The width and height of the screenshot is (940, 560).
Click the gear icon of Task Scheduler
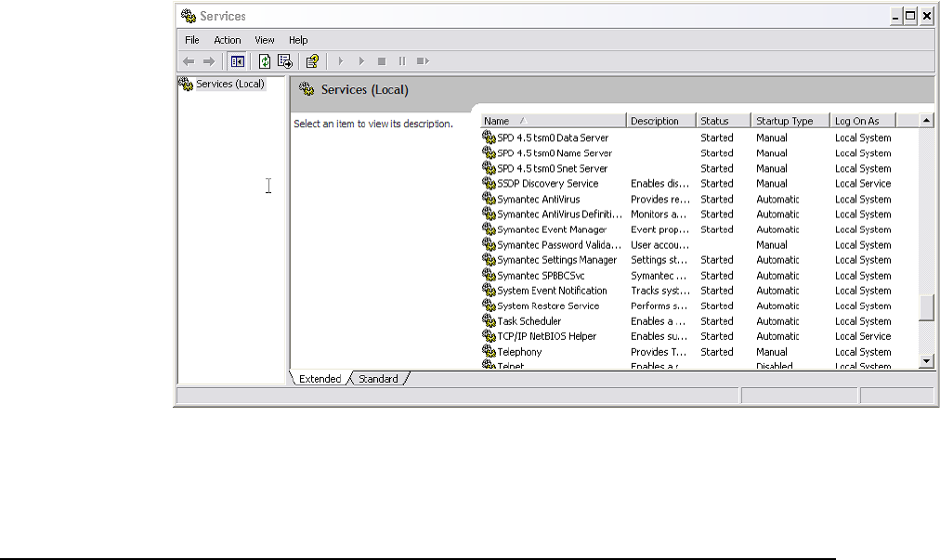490,320
